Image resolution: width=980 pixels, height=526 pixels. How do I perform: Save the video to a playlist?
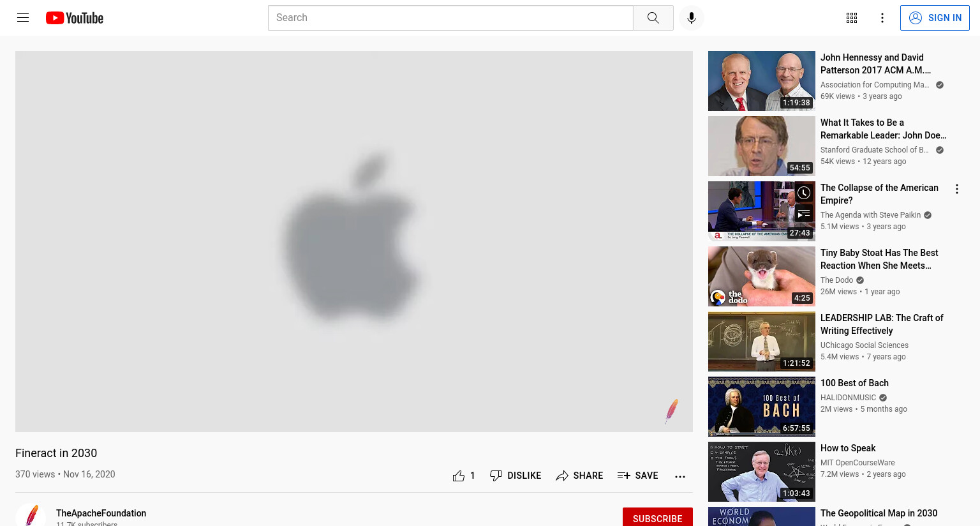click(x=638, y=476)
